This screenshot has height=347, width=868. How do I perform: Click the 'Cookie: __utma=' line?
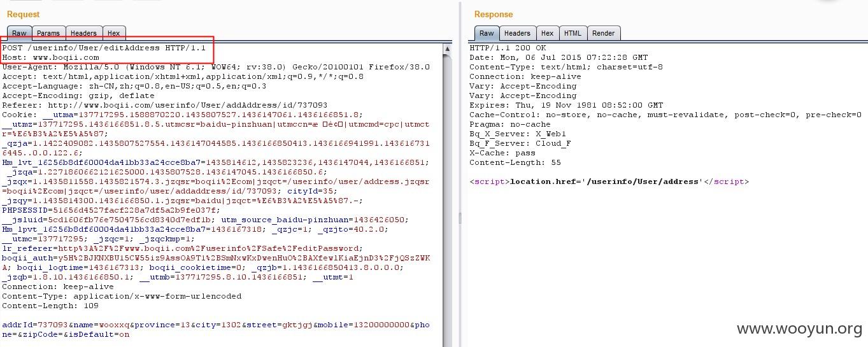coord(183,115)
